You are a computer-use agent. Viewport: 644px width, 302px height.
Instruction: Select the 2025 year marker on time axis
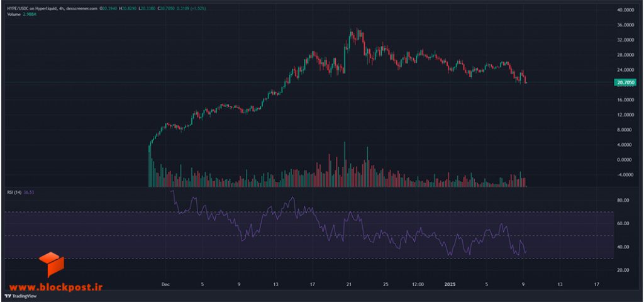[450, 284]
